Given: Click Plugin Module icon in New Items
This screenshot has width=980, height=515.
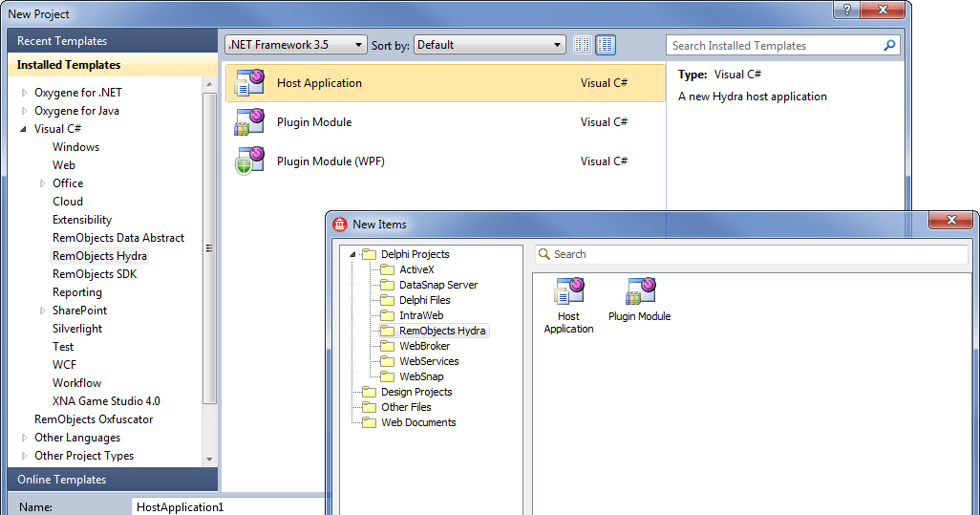Looking at the screenshot, I should coord(640,290).
